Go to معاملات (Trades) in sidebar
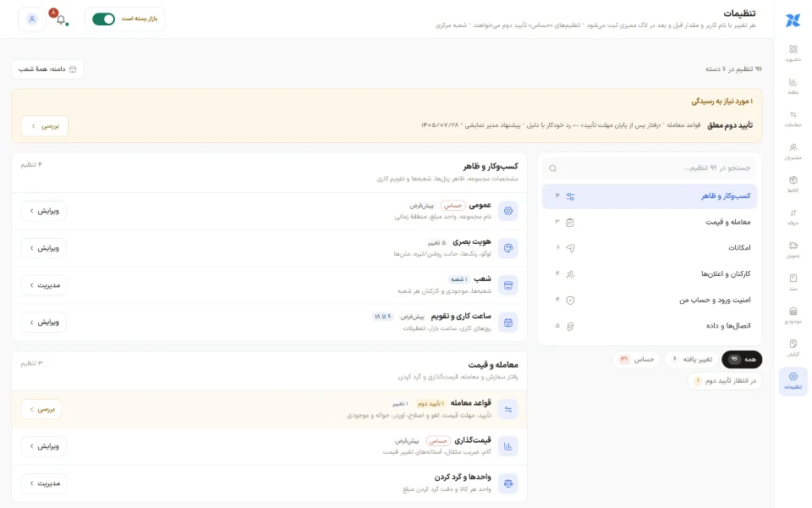The image size is (812, 508). [793, 119]
